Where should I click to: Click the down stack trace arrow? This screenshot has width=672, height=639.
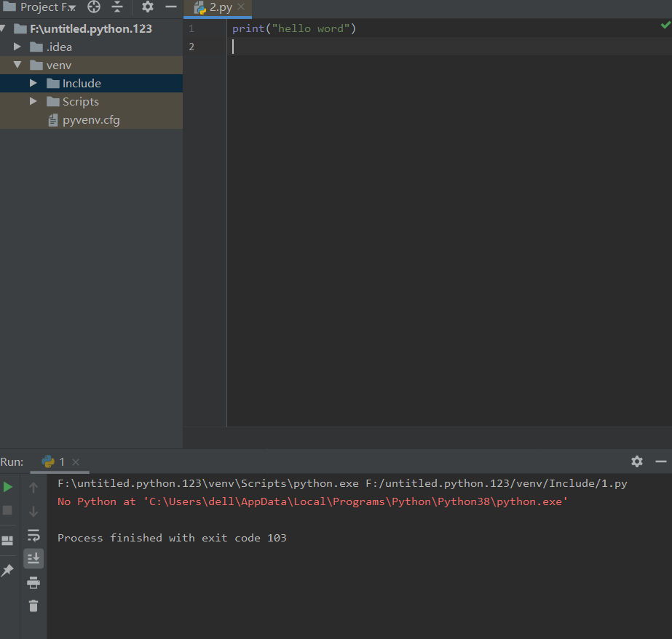[33, 512]
